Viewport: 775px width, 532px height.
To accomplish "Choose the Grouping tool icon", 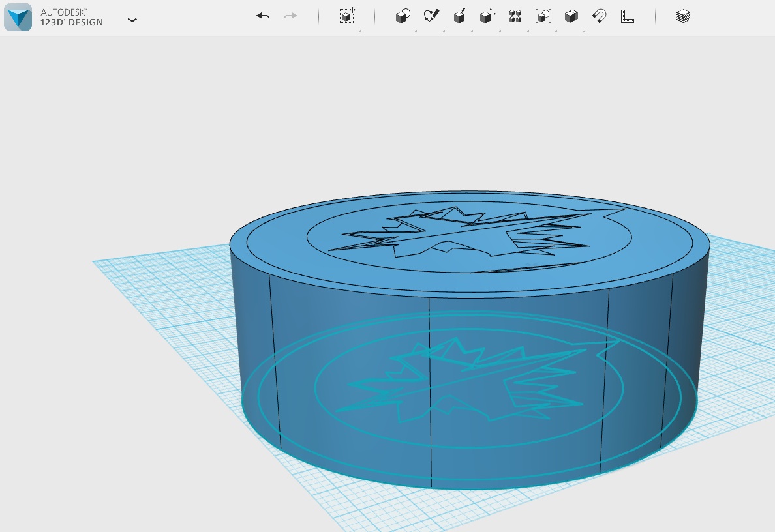I will [543, 16].
